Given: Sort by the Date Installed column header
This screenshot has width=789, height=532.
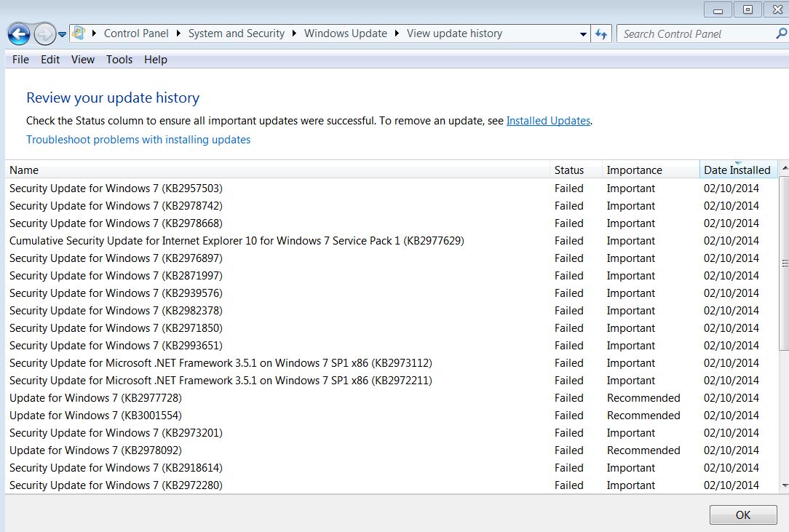Looking at the screenshot, I should [x=738, y=170].
